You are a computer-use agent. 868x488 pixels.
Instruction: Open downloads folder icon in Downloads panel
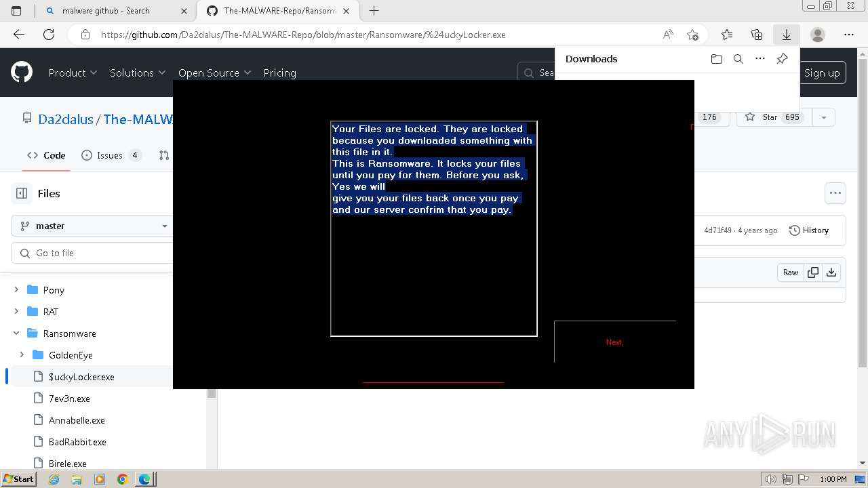click(x=717, y=59)
